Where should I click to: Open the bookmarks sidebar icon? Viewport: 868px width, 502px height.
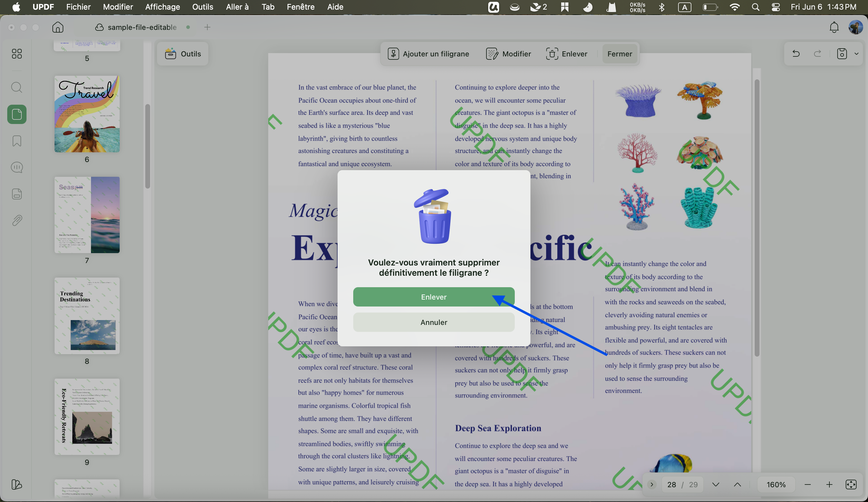(17, 141)
